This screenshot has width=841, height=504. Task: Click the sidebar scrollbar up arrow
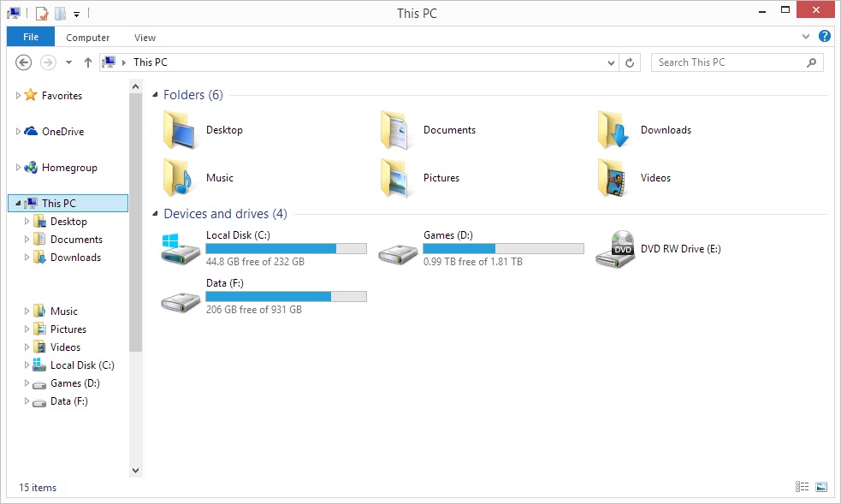[136, 86]
